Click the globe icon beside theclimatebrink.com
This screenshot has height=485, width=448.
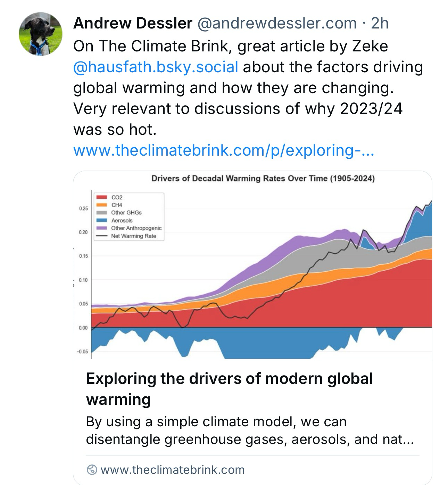[92, 470]
